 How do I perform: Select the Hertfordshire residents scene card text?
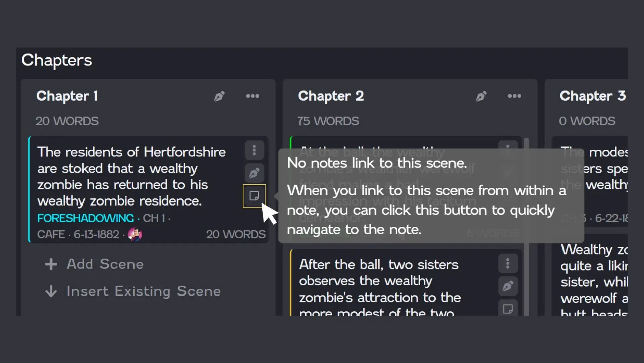(131, 176)
